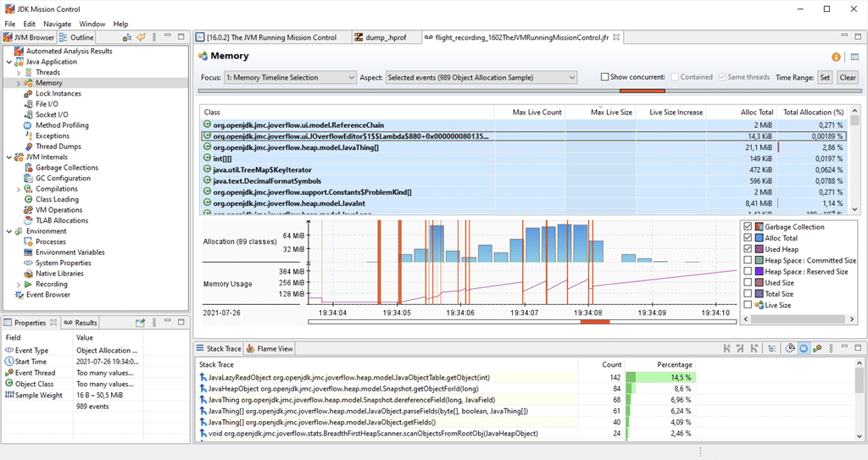868x460 pixels.
Task: Click the orange help info icon
Action: pos(836,57)
